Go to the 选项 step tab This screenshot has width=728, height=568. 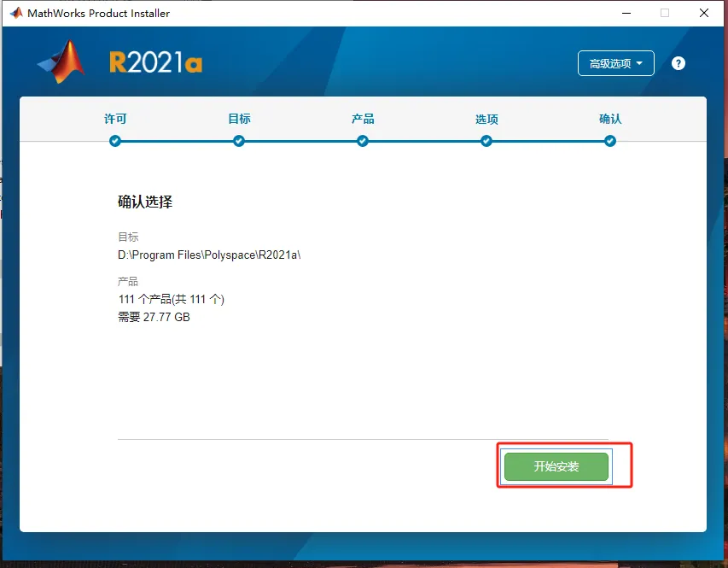(x=486, y=120)
